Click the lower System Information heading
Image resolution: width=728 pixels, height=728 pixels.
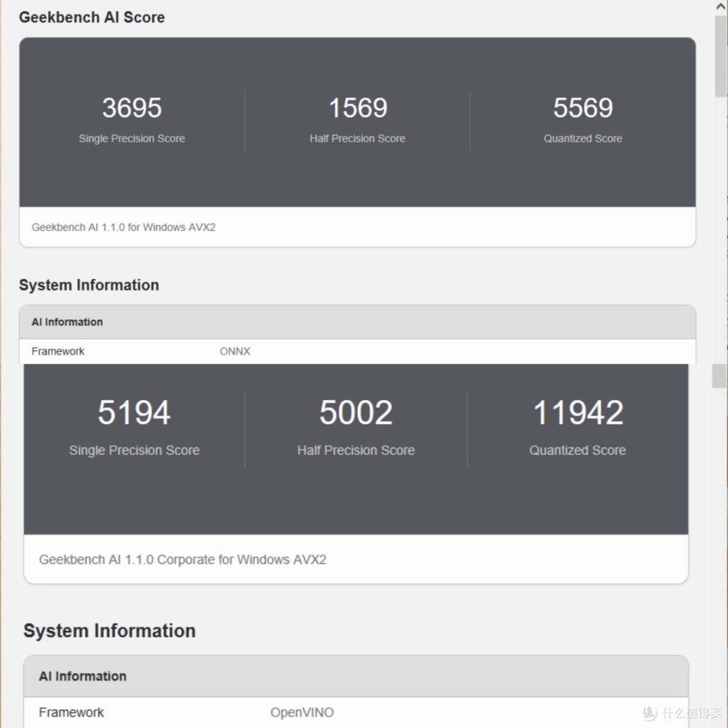[110, 630]
